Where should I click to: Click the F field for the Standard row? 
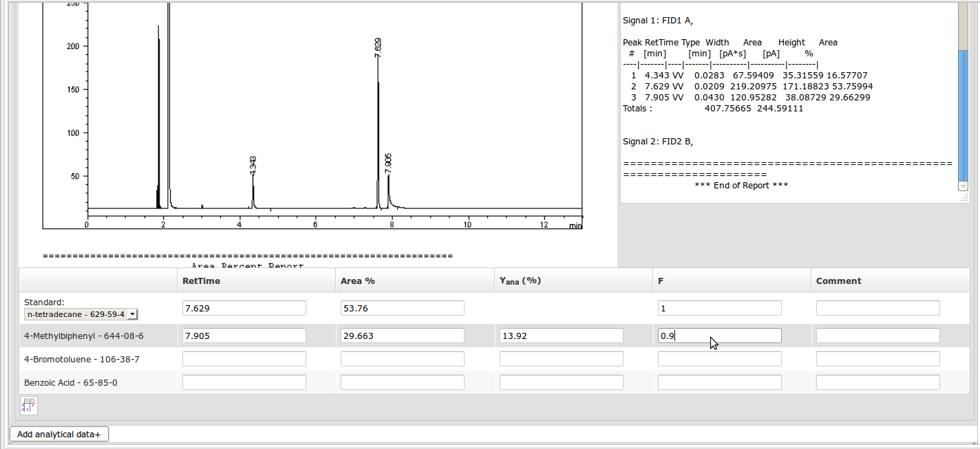click(719, 308)
